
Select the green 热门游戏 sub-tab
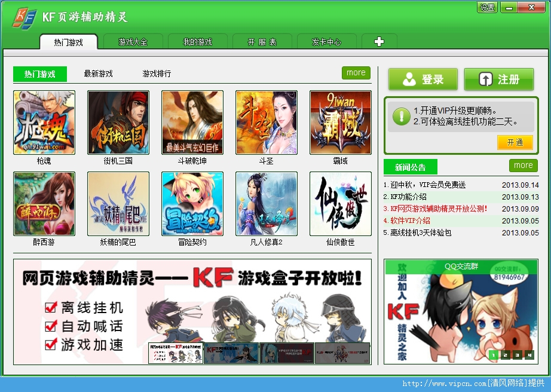tap(39, 74)
